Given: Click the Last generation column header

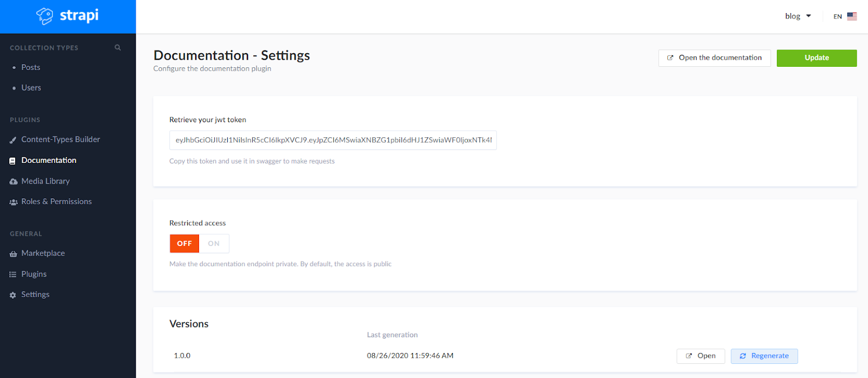Looking at the screenshot, I should click(392, 335).
